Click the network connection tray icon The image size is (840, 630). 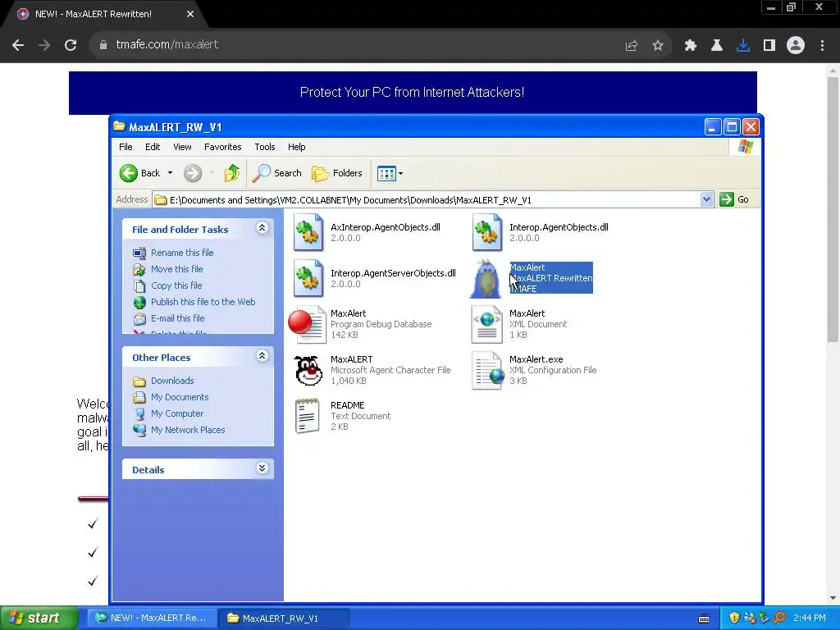coord(750,618)
